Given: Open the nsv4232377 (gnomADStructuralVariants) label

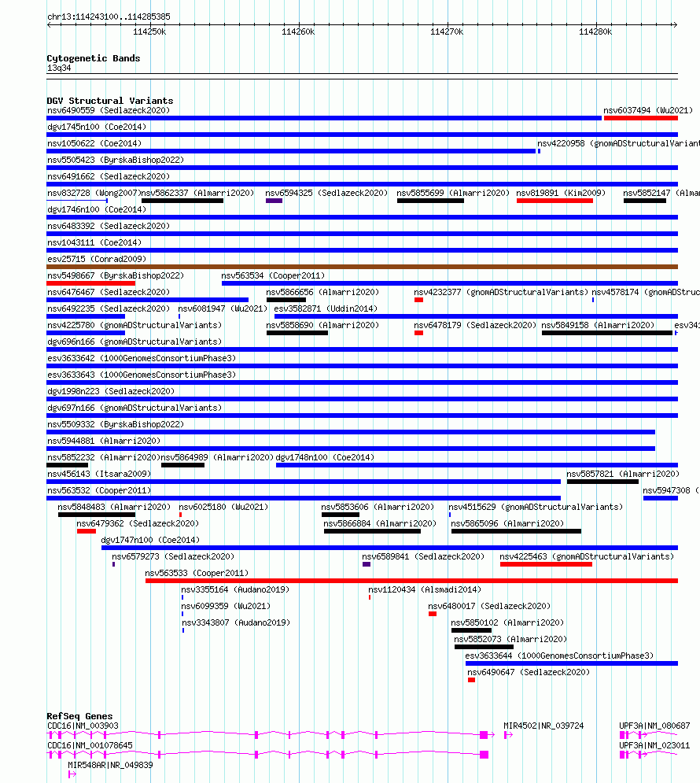Looking at the screenshot, I should (x=501, y=292).
